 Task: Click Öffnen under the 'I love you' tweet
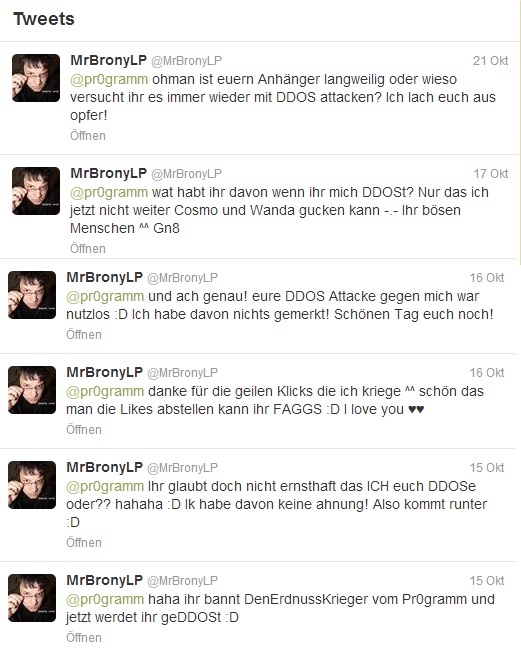84,430
